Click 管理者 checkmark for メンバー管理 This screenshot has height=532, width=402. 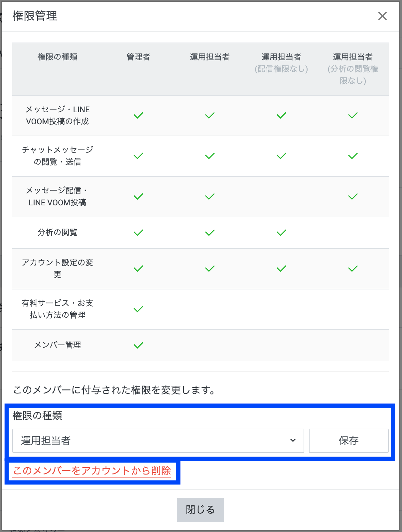tap(138, 345)
